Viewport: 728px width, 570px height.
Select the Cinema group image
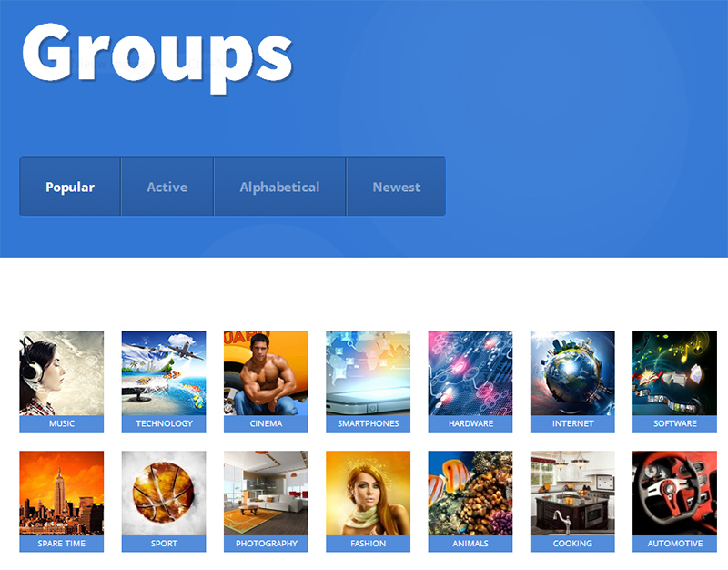266,373
